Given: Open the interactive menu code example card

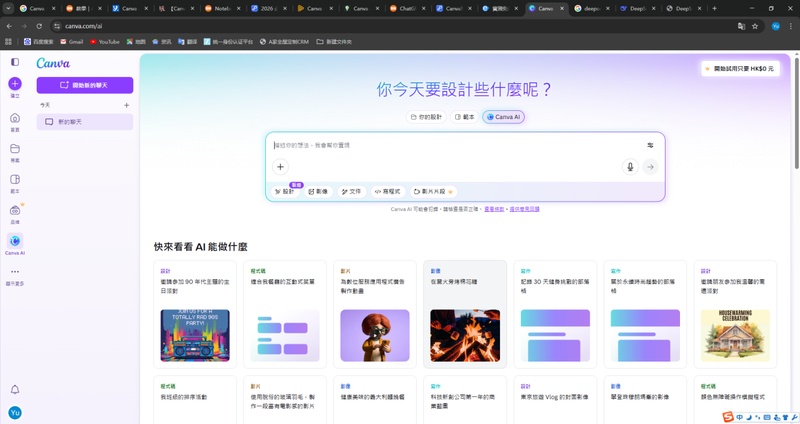Looking at the screenshot, I should pos(285,314).
